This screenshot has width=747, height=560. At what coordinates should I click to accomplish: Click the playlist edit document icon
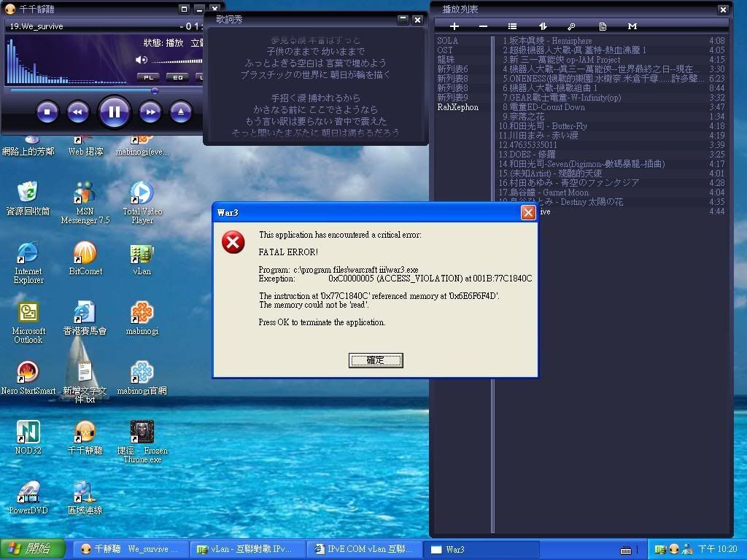(603, 26)
